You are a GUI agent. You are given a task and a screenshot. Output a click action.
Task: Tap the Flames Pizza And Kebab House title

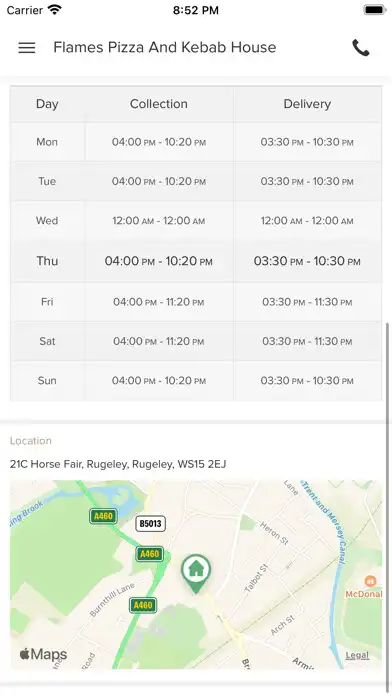(165, 47)
